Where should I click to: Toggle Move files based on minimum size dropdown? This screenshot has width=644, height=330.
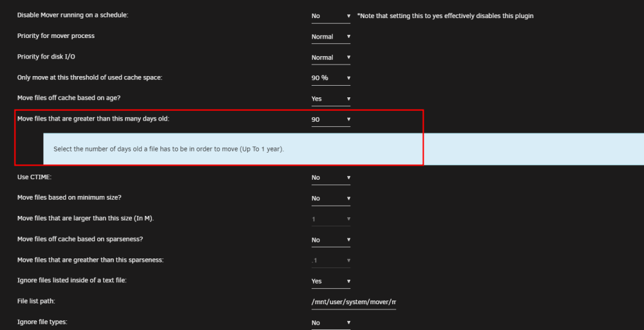pos(330,198)
